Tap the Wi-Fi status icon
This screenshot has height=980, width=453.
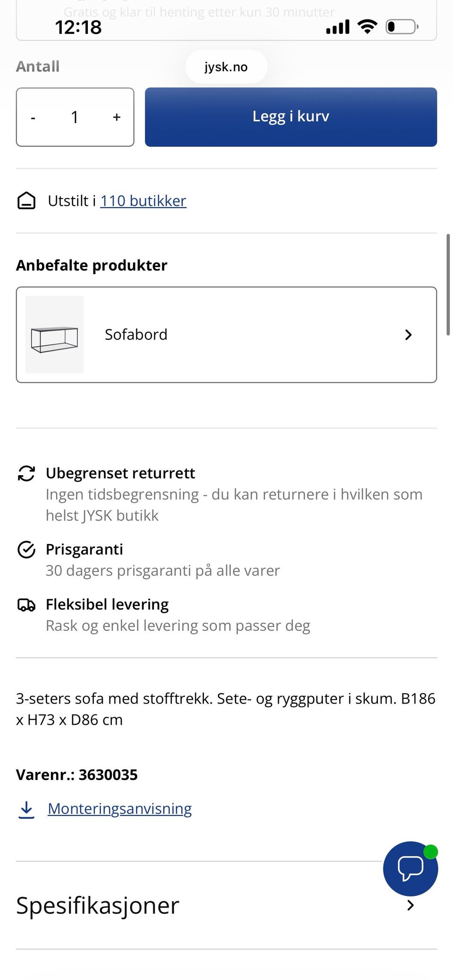[367, 27]
